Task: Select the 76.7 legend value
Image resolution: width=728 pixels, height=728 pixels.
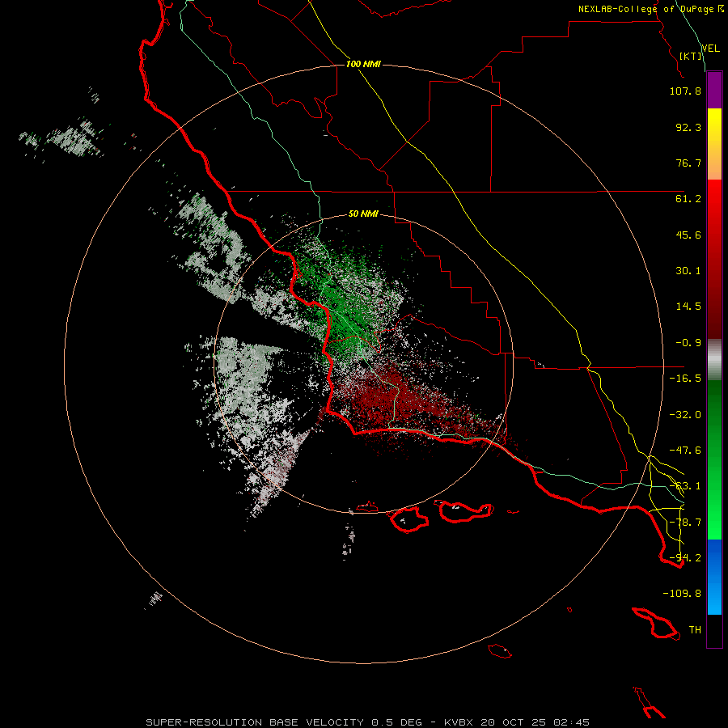Action: (x=688, y=163)
